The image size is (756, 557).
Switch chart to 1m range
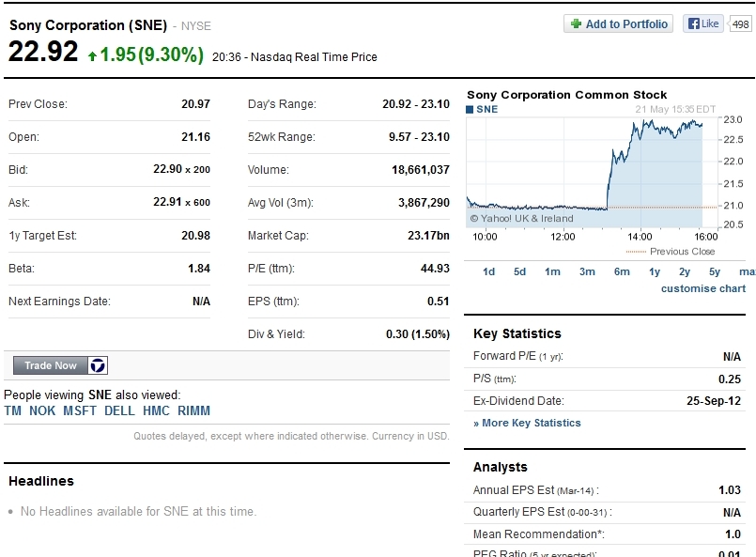click(552, 272)
